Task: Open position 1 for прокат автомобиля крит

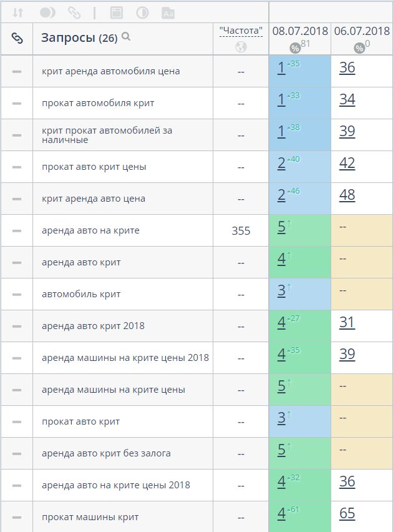Action: coord(281,100)
